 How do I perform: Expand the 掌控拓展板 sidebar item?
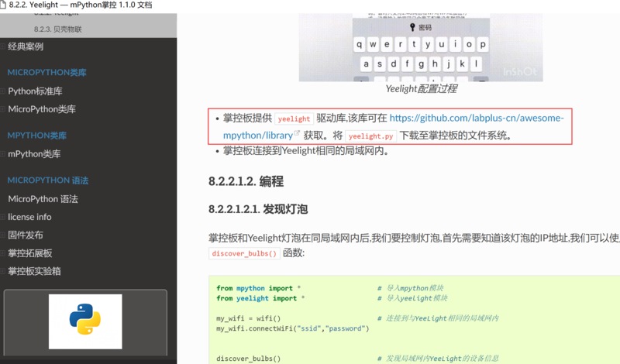click(x=3, y=253)
